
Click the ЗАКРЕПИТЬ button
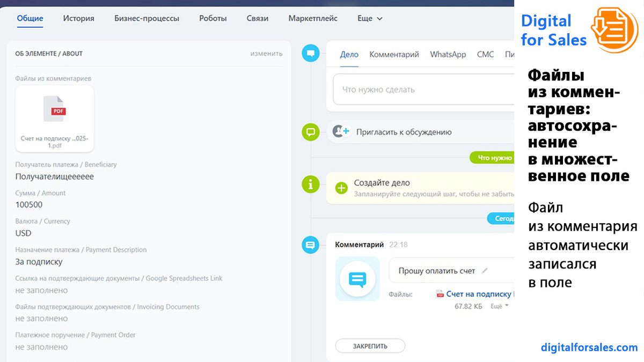(370, 346)
